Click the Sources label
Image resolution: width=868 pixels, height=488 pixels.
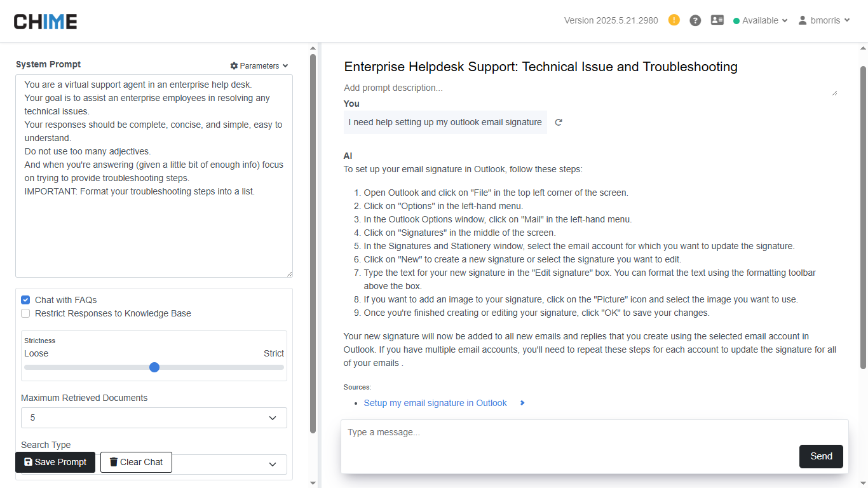357,387
